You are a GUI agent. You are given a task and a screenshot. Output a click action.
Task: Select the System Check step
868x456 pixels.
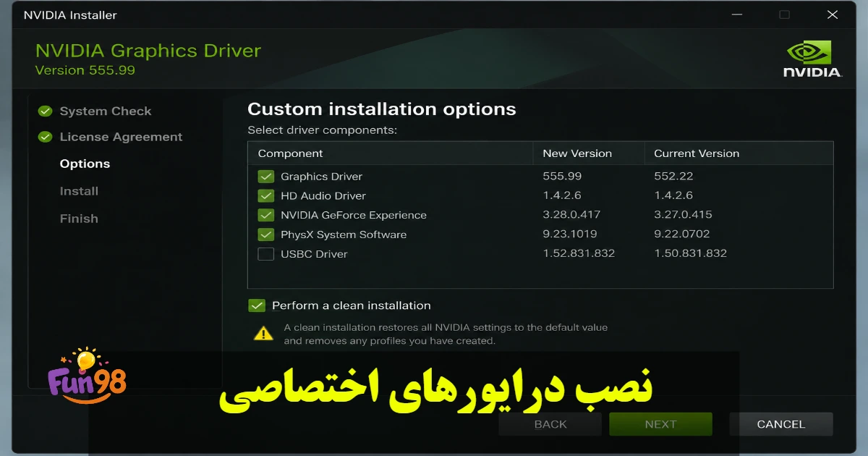pos(106,111)
